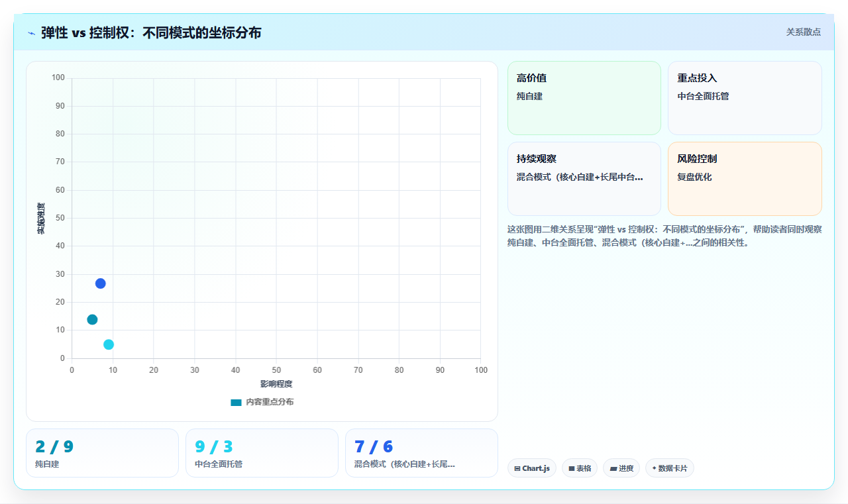
Task: Click the x-axis tick label 50
Action: click(x=276, y=370)
